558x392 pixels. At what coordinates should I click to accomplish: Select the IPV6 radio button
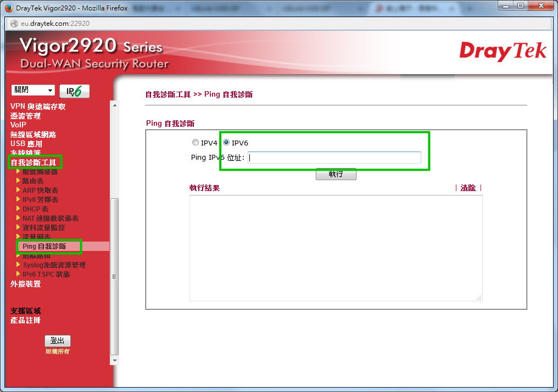[x=226, y=142]
